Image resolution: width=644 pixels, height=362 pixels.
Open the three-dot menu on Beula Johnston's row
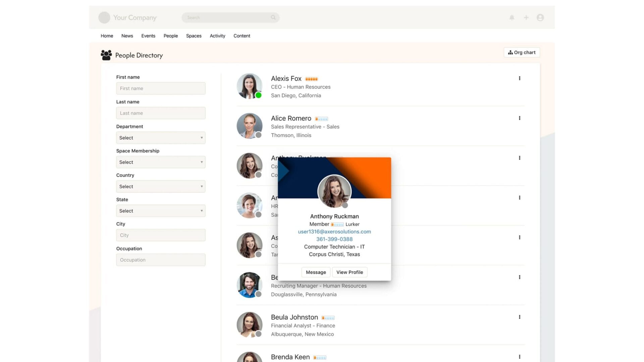coord(520,317)
